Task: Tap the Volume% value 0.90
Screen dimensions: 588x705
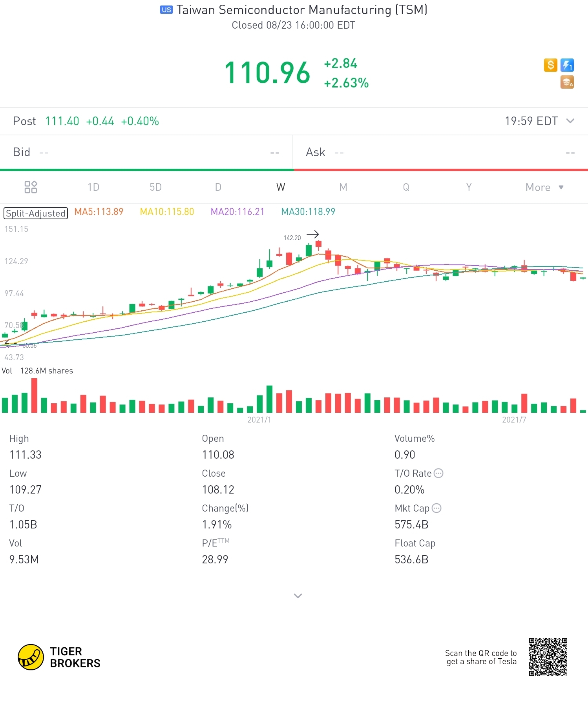Action: coord(405,455)
